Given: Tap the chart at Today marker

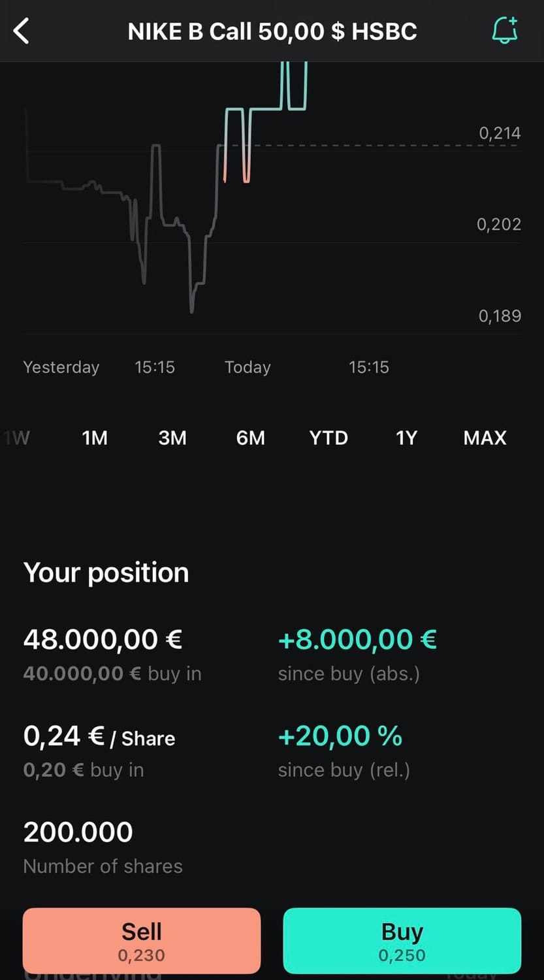Looking at the screenshot, I should pyautogui.click(x=248, y=367).
